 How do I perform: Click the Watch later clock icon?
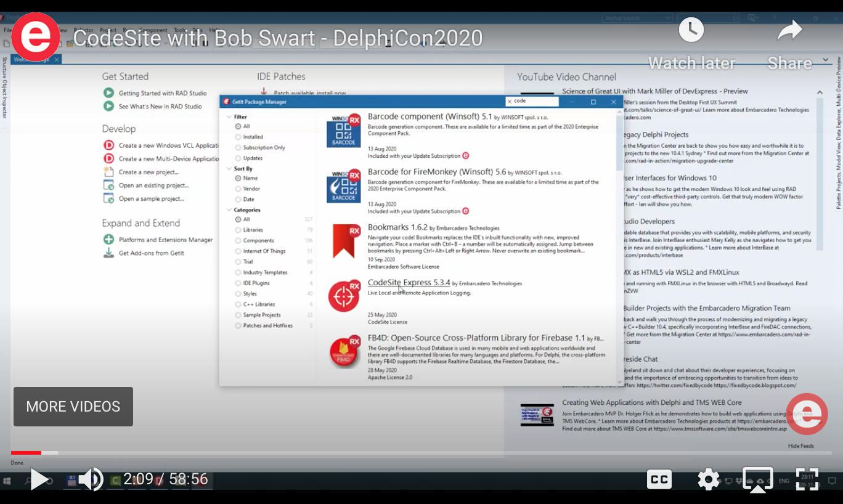(x=691, y=30)
